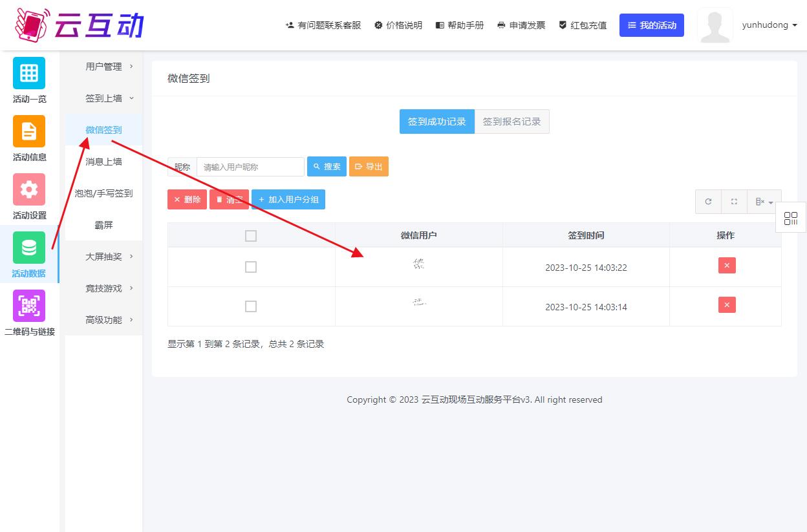This screenshot has width=807, height=532.
Task: Open the 活动信息 document icon
Action: click(29, 131)
